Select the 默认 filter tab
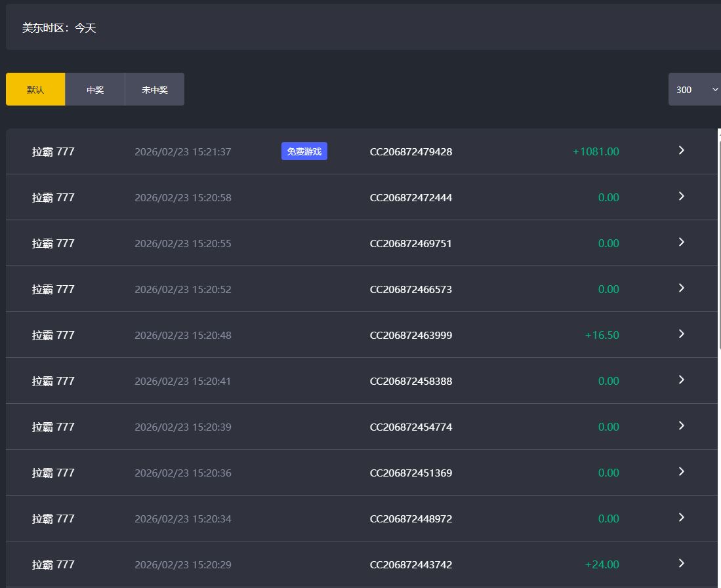Image resolution: width=721 pixels, height=588 pixels. [x=35, y=89]
